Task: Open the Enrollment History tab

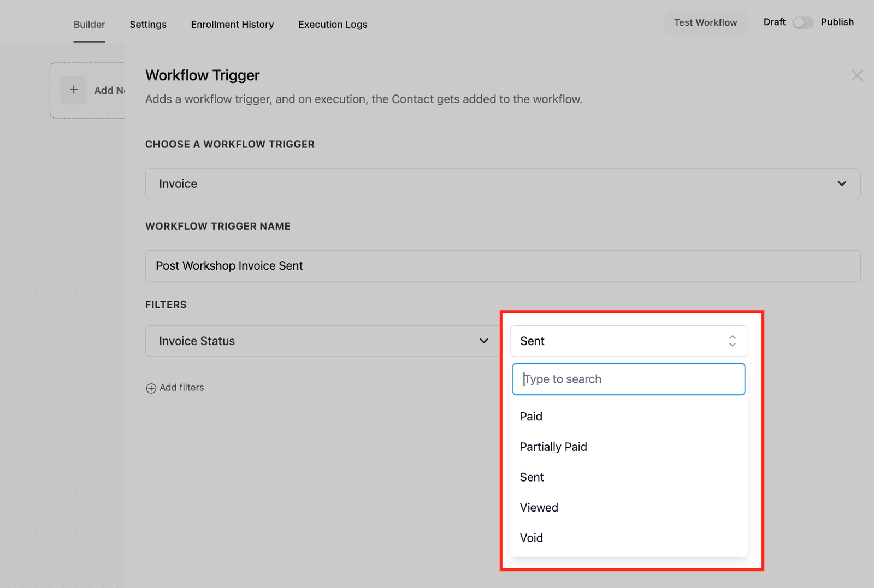Action: 232,25
